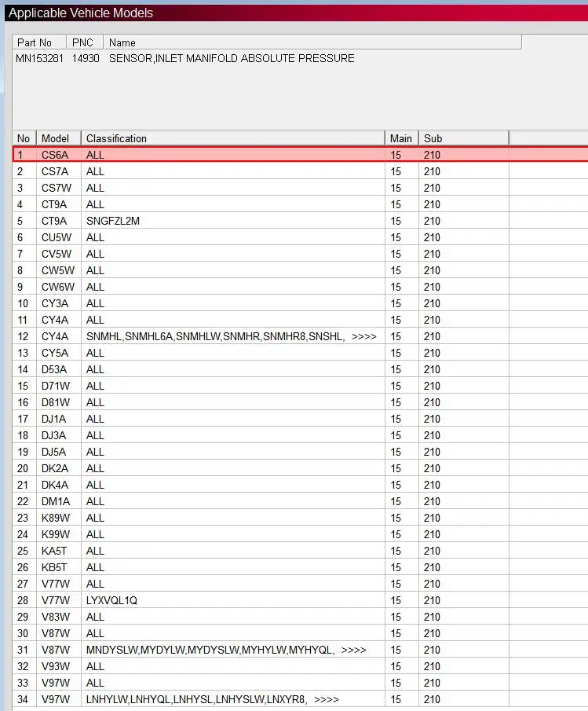The width and height of the screenshot is (588, 711).
Task: Select the MNDYSLW,MYDYLW classification row
Action: point(301,650)
